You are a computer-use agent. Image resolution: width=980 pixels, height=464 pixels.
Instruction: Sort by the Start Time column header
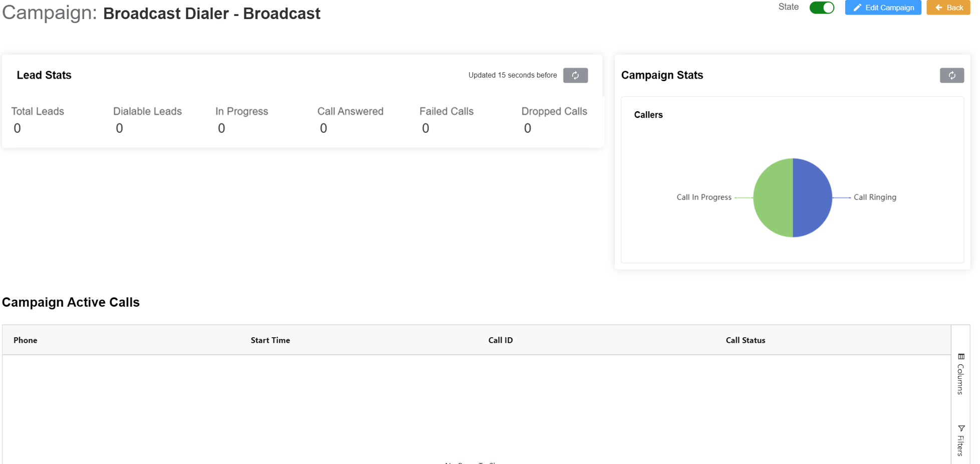point(270,340)
